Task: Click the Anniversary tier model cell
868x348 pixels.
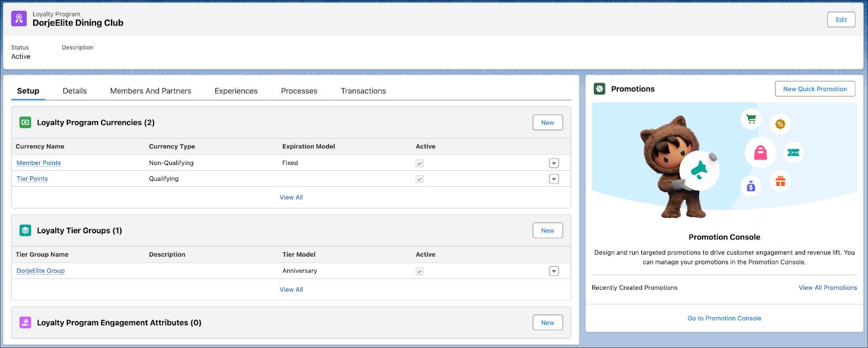Action: tap(299, 271)
